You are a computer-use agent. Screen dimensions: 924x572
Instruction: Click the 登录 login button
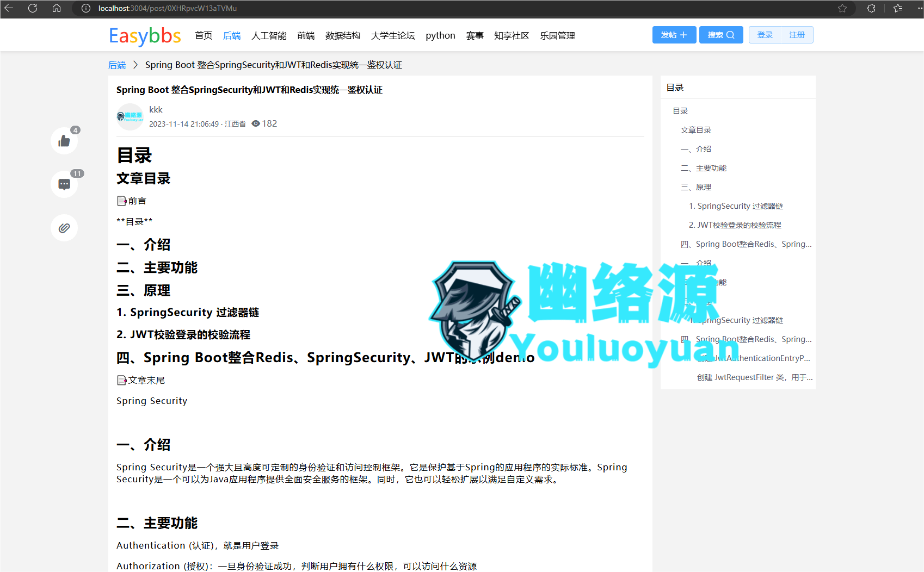coord(765,34)
